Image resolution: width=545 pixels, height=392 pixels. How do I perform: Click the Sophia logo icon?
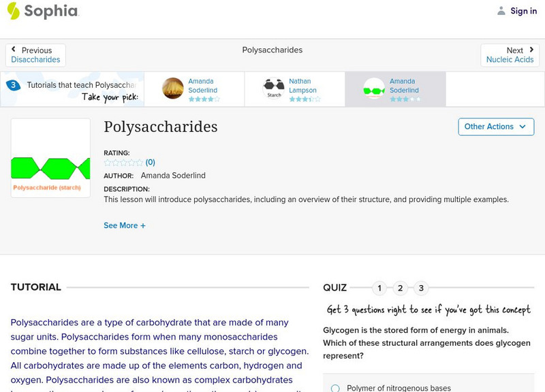[13, 11]
